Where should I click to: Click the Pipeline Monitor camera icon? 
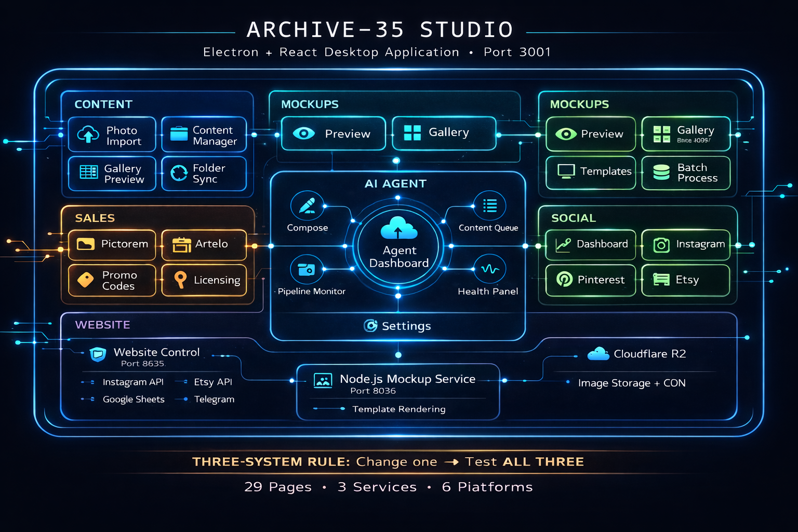click(307, 269)
